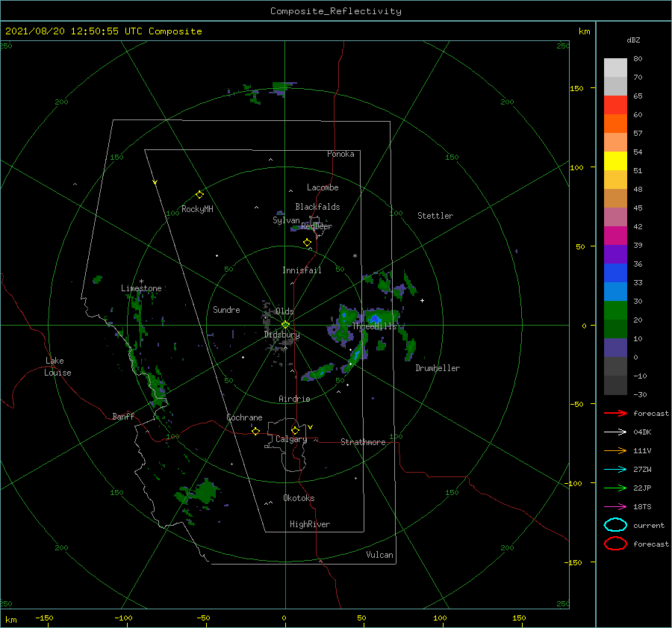
Task: Click the blue radar echo above ThreeHills
Action: pos(376,319)
